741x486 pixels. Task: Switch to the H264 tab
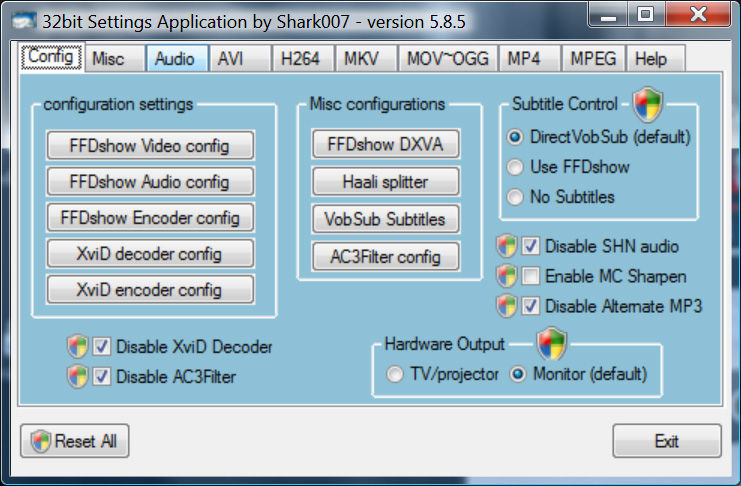click(300, 59)
